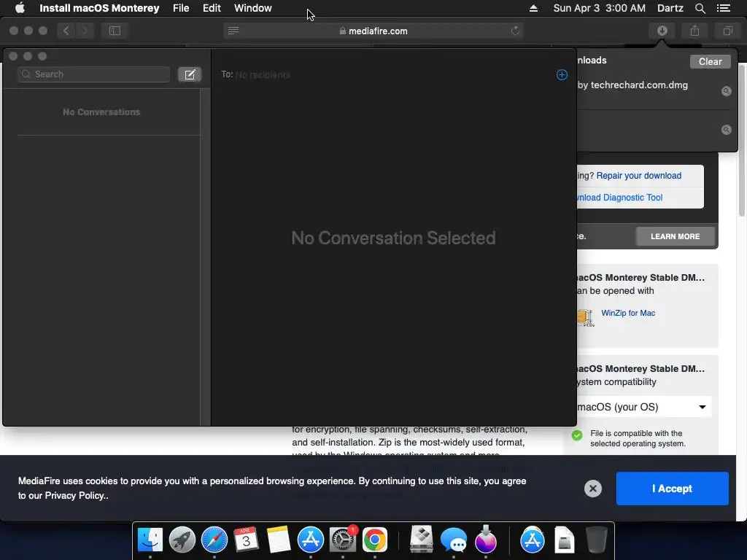Open the disk image file in Dock
This screenshot has width=747, height=560.
click(564, 540)
